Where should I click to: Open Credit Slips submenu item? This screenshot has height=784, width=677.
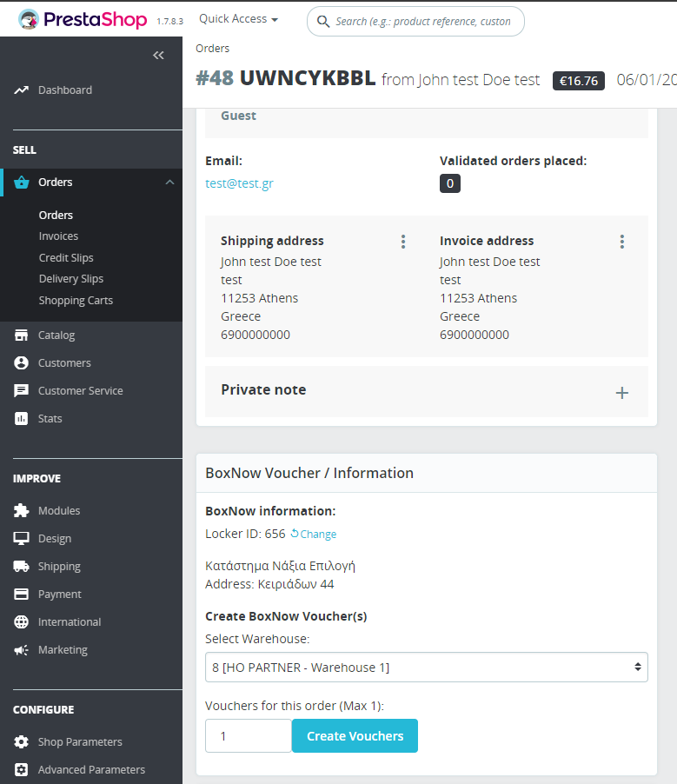click(66, 258)
